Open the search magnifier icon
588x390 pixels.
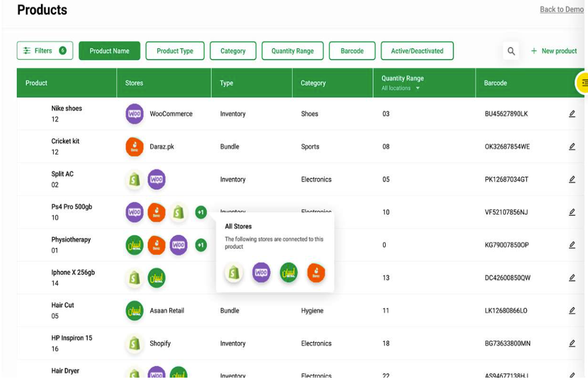(x=511, y=51)
